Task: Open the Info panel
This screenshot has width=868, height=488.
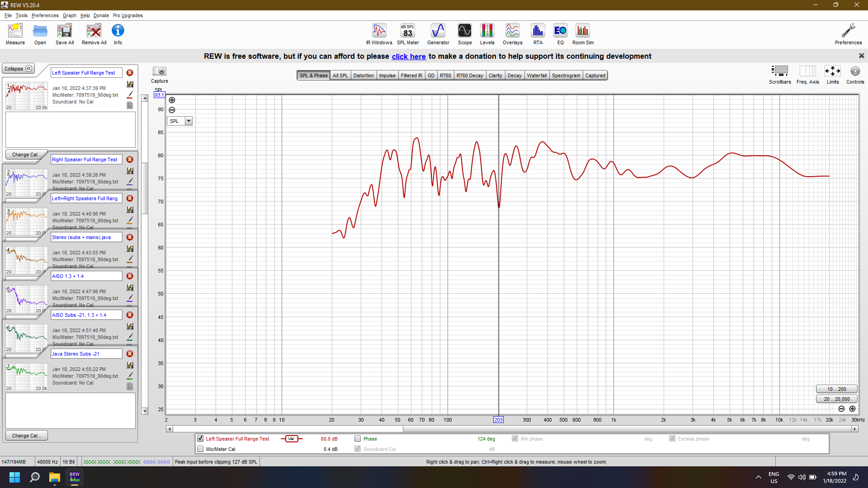Action: [x=118, y=34]
